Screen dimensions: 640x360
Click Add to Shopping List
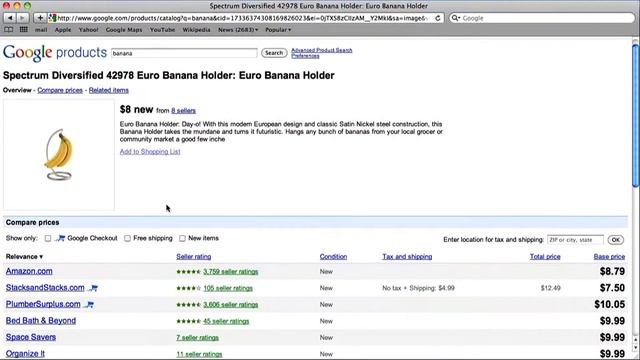tap(150, 151)
